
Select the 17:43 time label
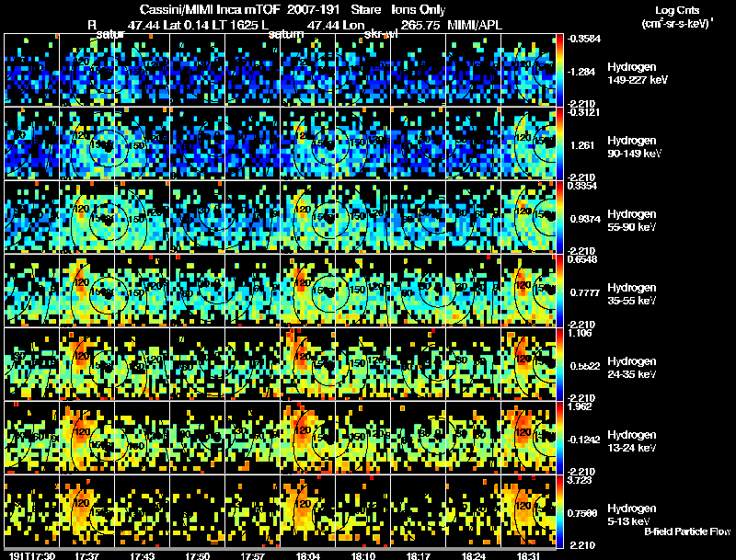(143, 555)
